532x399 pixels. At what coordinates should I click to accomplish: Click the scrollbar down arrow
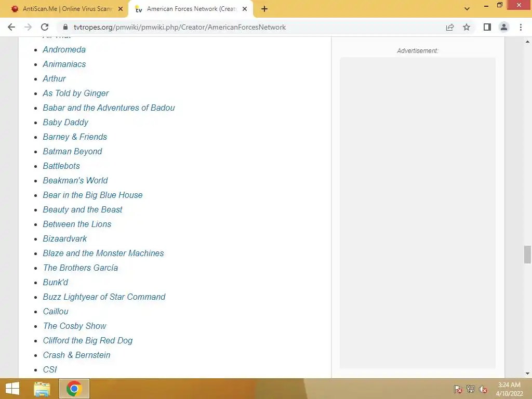click(527, 374)
